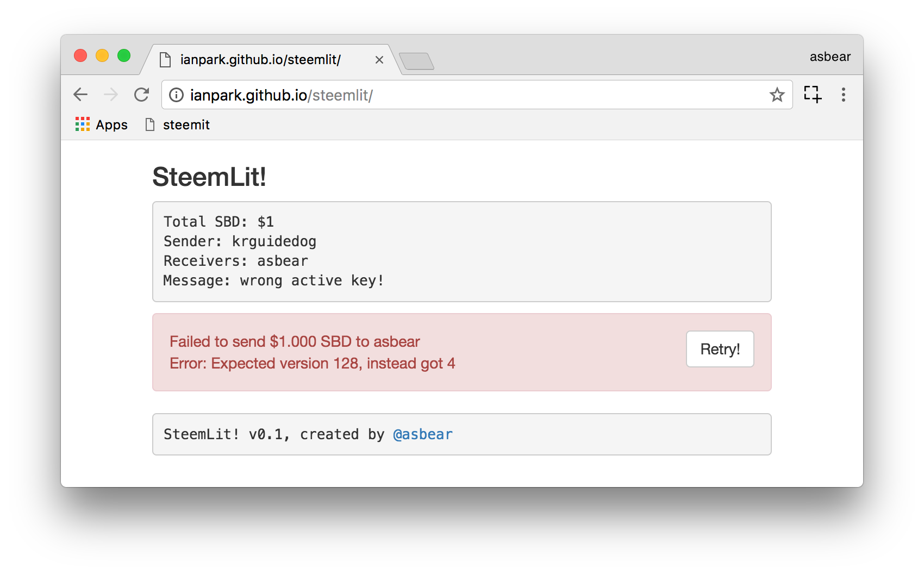Close the ianpark.github.io/steemlit tab
Viewport: 924px width, 574px height.
tap(379, 60)
